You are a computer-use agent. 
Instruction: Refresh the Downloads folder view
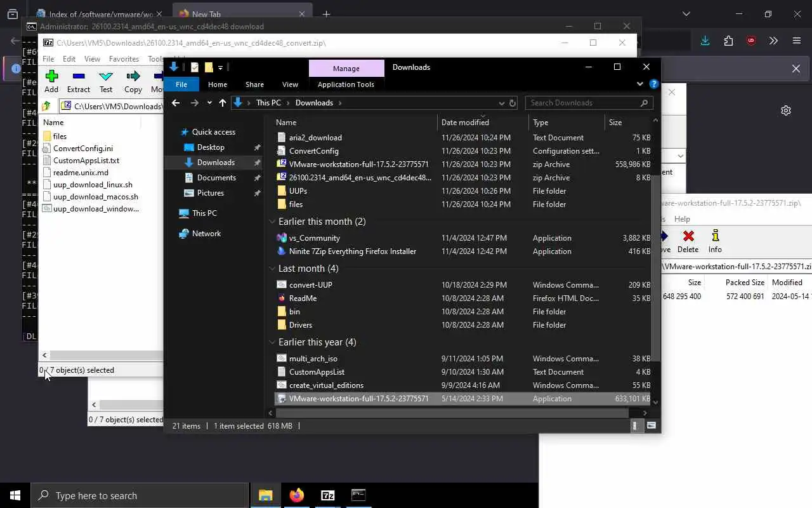click(513, 103)
